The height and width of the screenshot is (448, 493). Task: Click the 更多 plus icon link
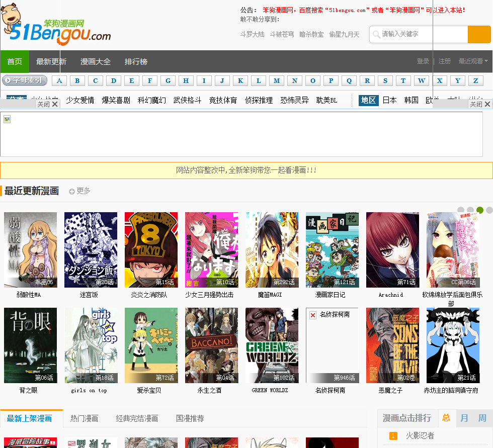(x=80, y=191)
